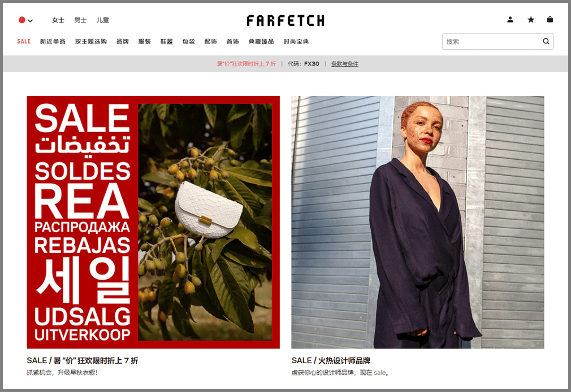The height and width of the screenshot is (392, 571).
Task: Open the 新近单品 menu
Action: point(53,41)
